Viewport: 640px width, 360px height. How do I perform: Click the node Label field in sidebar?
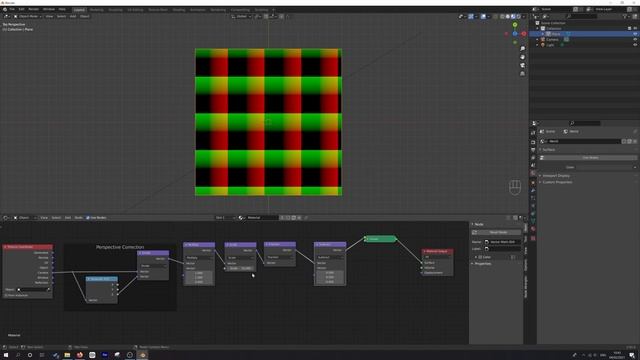[502, 249]
